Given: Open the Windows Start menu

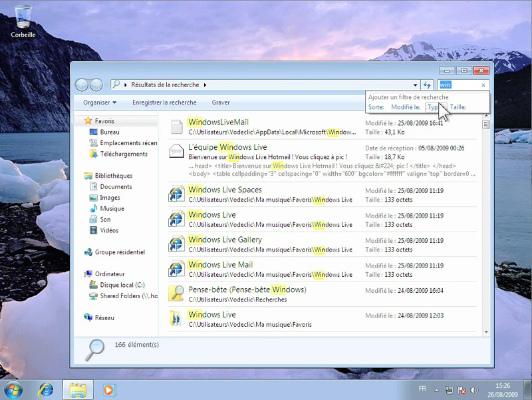Looking at the screenshot, I should (x=13, y=390).
